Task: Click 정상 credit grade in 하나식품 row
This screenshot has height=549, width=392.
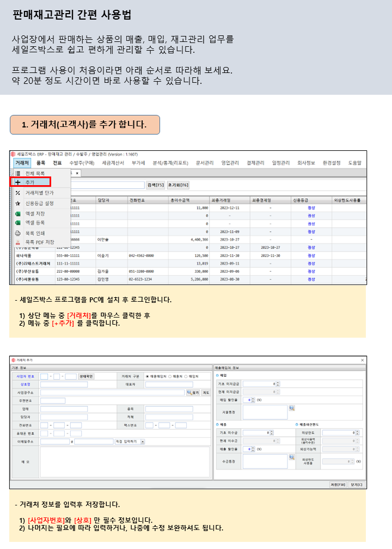Action: pos(311,255)
